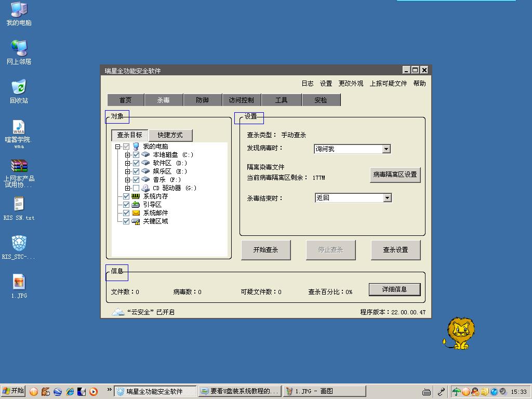The height and width of the screenshot is (399, 532).
Task: Expand the 软件区 (D:) node
Action: 127,163
